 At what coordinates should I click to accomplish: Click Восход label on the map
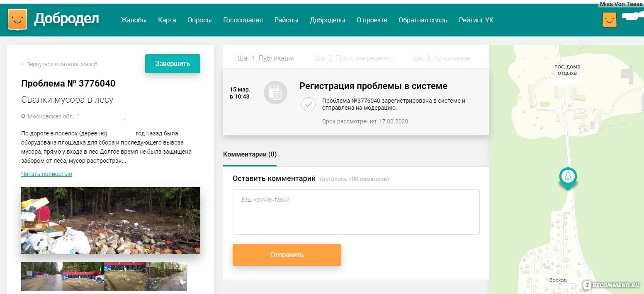558,280
